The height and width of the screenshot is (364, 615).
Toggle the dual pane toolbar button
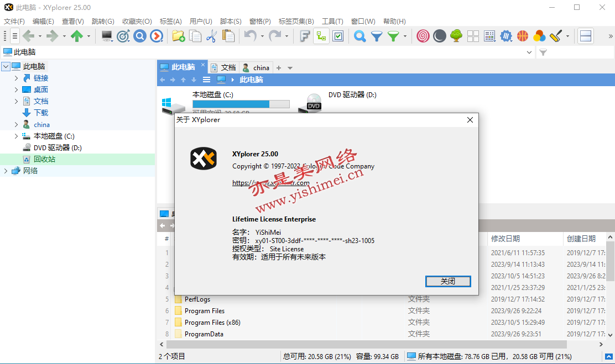point(586,36)
